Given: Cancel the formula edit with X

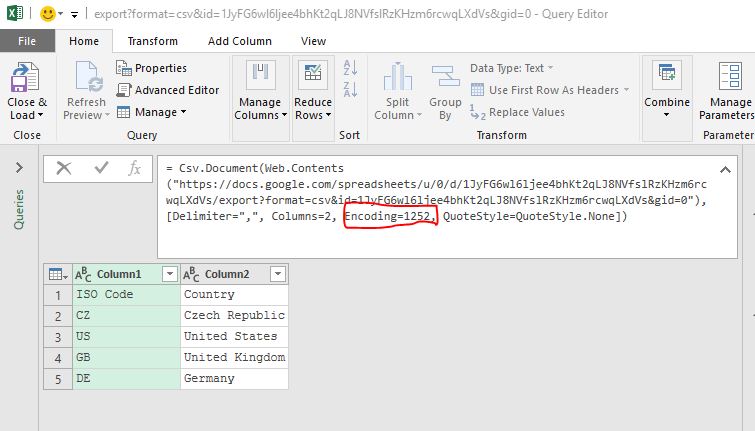Looking at the screenshot, I should 64,168.
